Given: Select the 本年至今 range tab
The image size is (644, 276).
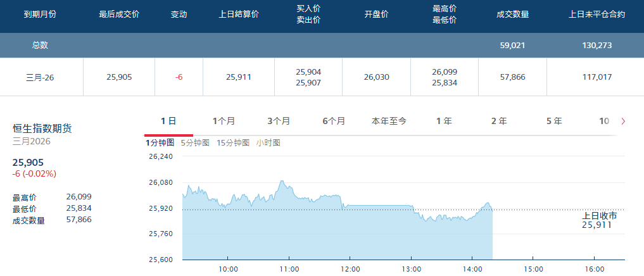Looking at the screenshot, I should [x=389, y=121].
